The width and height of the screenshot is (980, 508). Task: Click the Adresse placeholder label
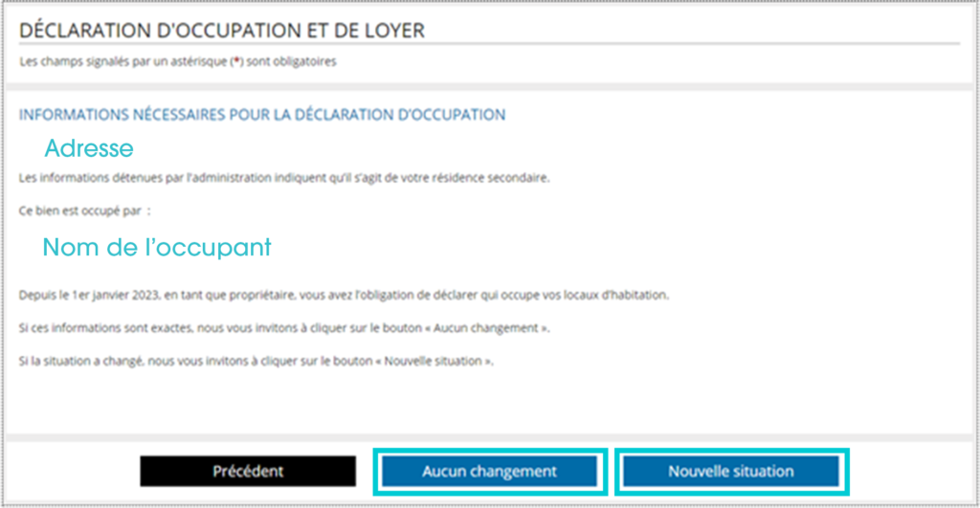(x=89, y=148)
